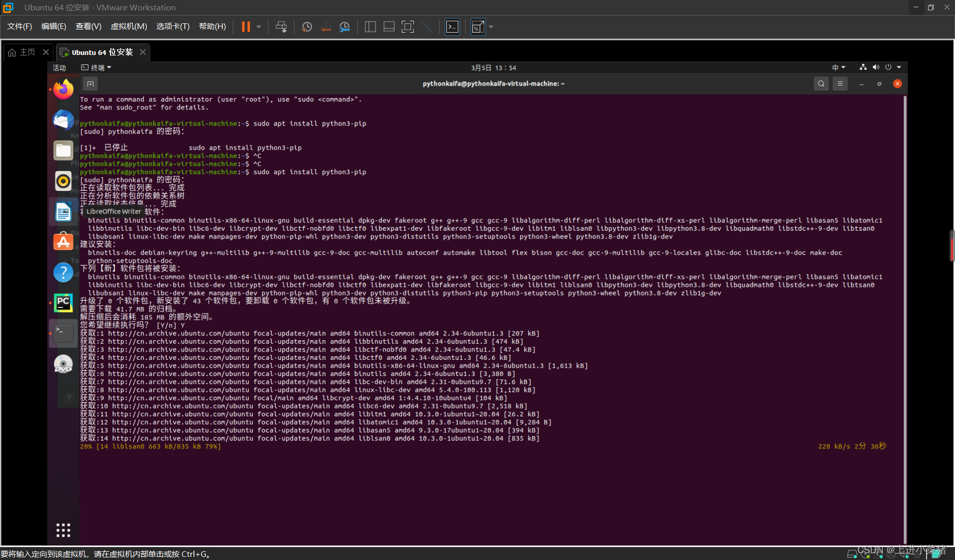Suspend the virtual machine
The width and height of the screenshot is (955, 560).
tap(245, 26)
